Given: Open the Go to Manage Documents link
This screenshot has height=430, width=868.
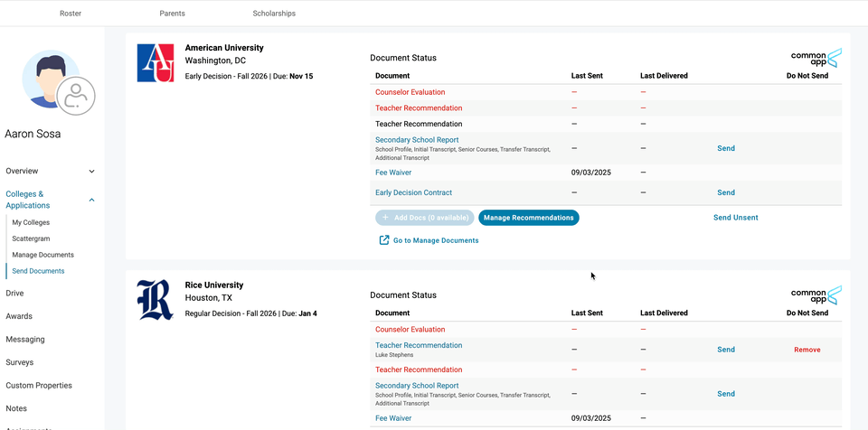Looking at the screenshot, I should click(x=436, y=240).
